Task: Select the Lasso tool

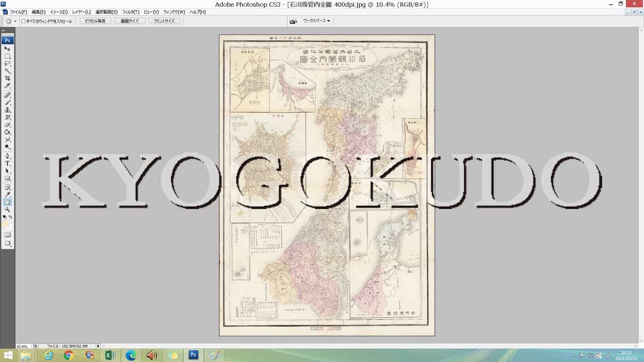Action: click(x=7, y=63)
